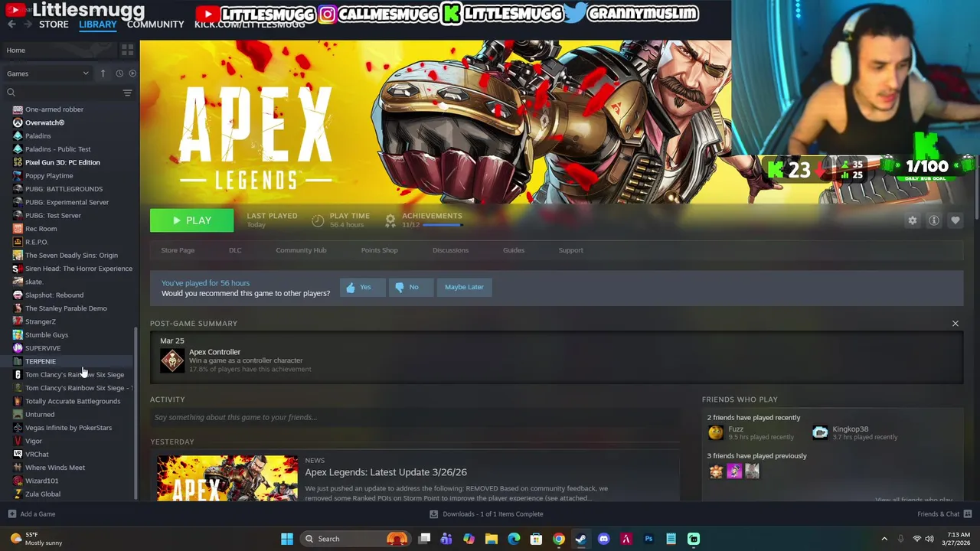Open the advanced filter options icon
The image size is (980, 551).
pyautogui.click(x=127, y=93)
